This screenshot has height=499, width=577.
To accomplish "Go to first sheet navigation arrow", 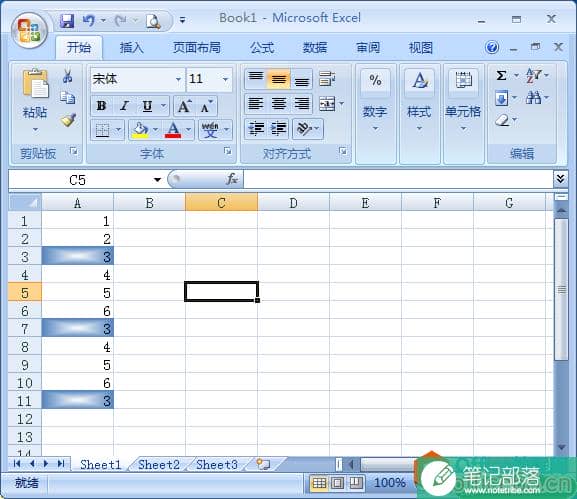I will point(17,464).
